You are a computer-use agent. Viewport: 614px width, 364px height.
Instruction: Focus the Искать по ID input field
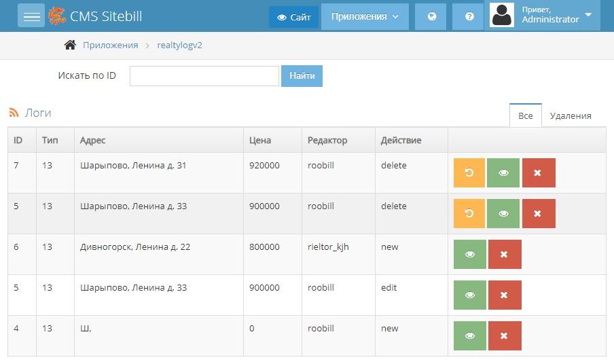pyautogui.click(x=204, y=76)
